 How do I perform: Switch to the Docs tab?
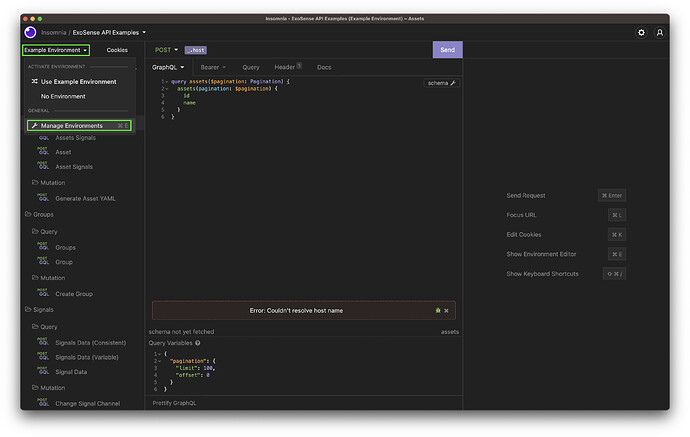click(324, 67)
